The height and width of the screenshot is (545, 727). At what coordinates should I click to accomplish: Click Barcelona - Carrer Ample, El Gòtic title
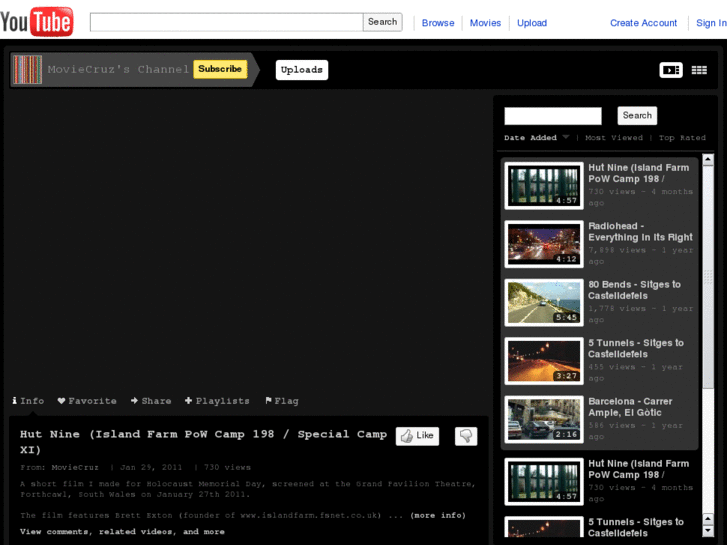[630, 407]
